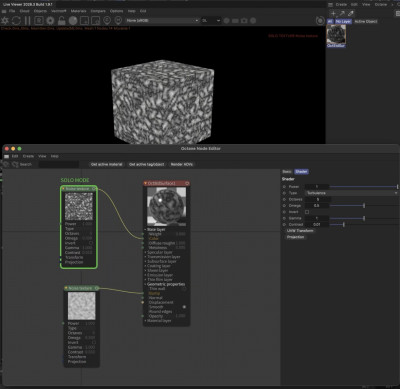Open the Live Viewer hamburger menu icon
The image size is (400, 389).
click(4, 11)
